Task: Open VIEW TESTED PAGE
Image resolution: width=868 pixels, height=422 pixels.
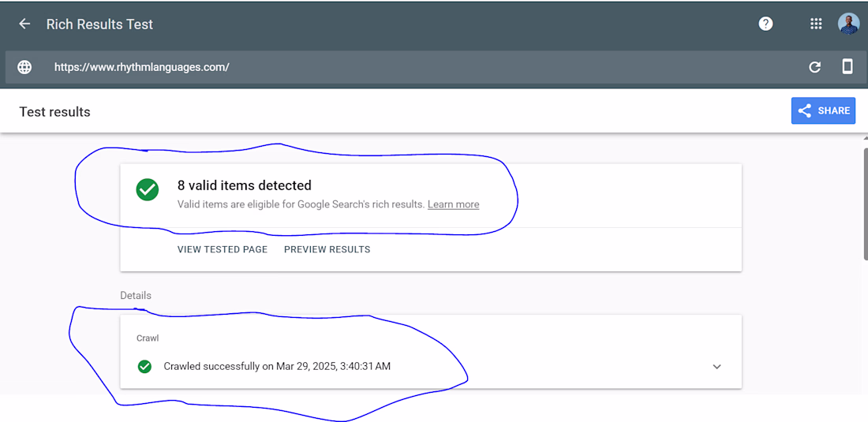Action: (x=223, y=249)
